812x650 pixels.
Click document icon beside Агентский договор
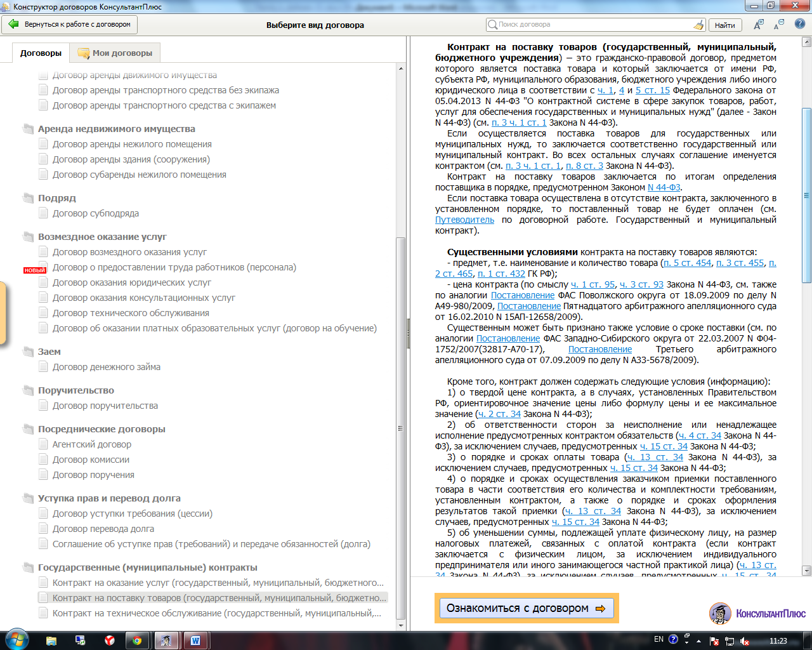[43, 444]
